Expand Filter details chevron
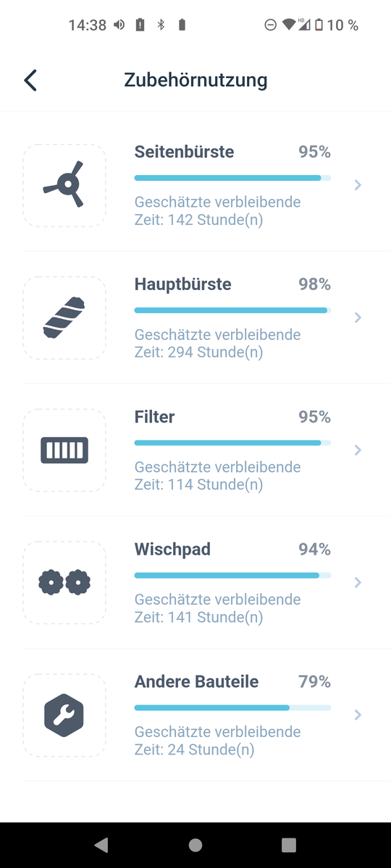 358,450
